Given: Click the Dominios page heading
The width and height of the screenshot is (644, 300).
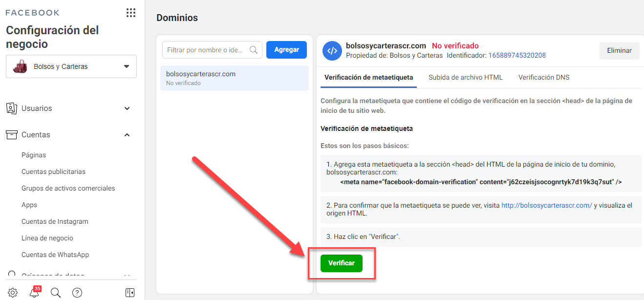Looking at the screenshot, I should [177, 18].
